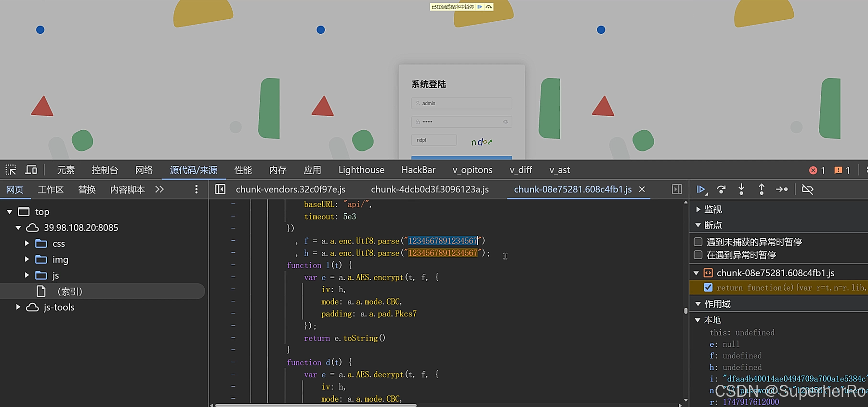Step into next function call
Screen dimensions: 868x407
click(741, 190)
